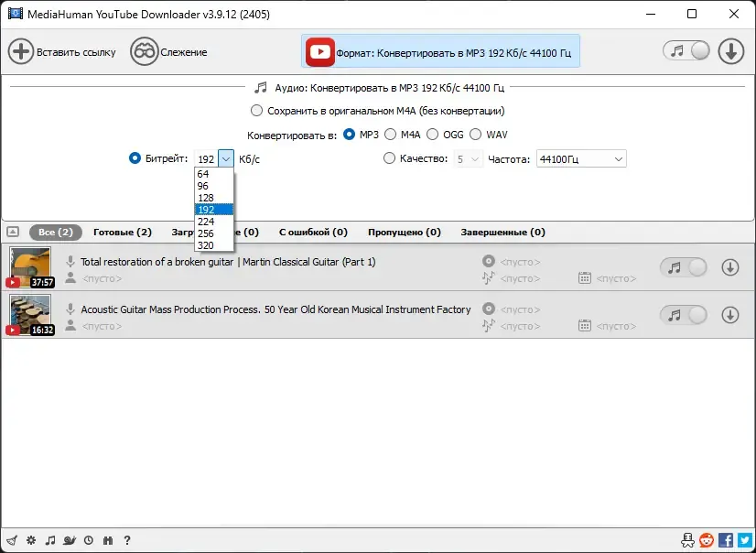Open help question mark icon
Screen dimensions: 756x553
point(127,540)
